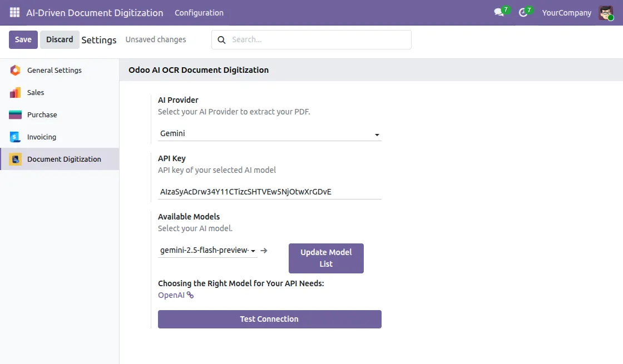Viewport: 623px width, 364px height.
Task: Open selected model via arrow icon
Action: 264,251
